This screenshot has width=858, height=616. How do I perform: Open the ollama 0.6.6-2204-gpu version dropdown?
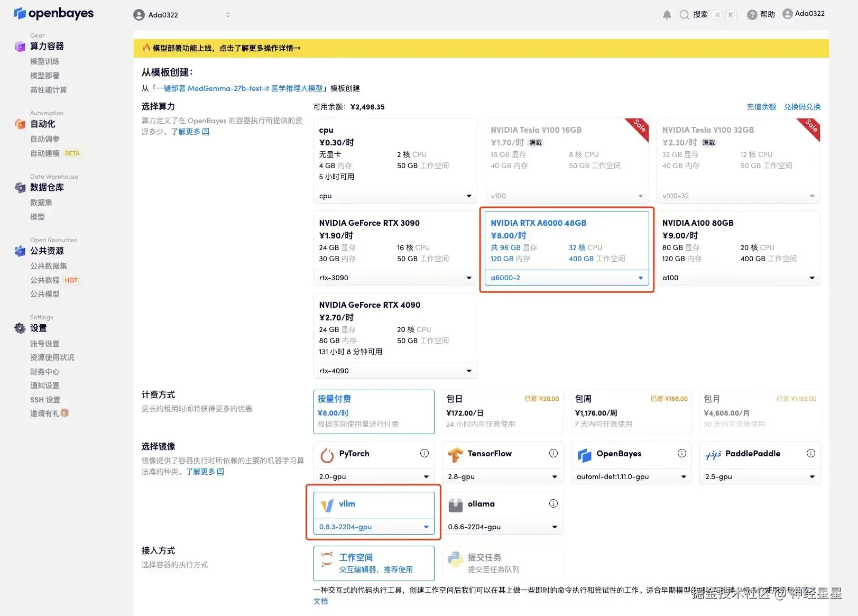503,527
